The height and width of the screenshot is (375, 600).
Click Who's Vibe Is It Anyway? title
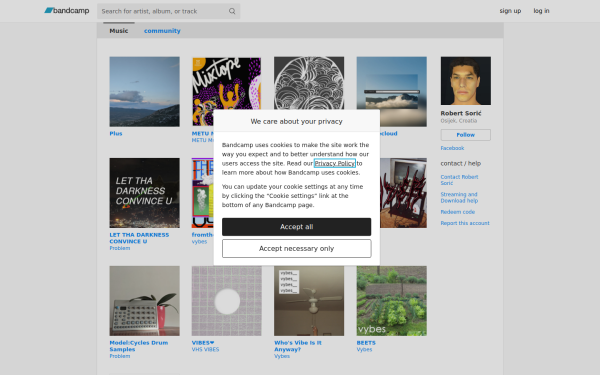point(298,346)
